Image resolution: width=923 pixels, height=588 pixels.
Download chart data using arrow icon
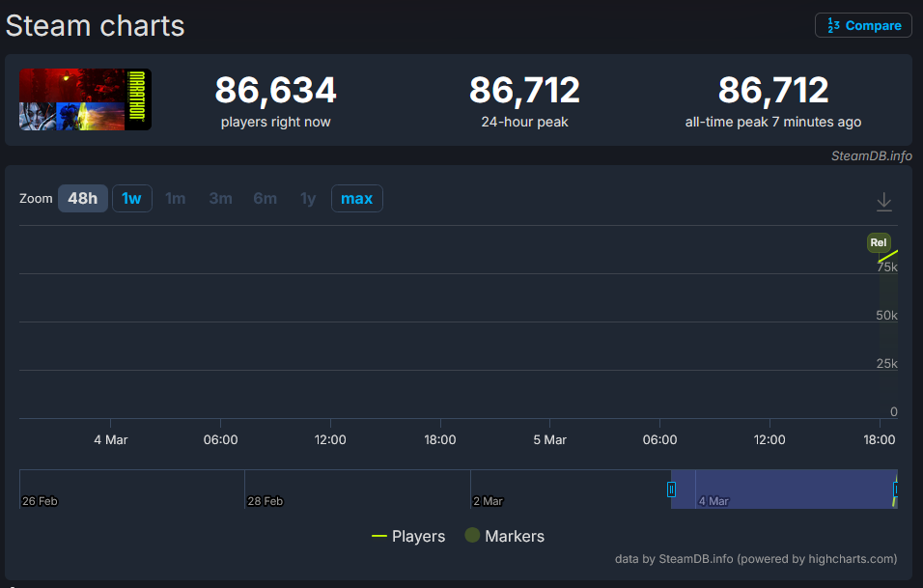[x=883, y=202]
